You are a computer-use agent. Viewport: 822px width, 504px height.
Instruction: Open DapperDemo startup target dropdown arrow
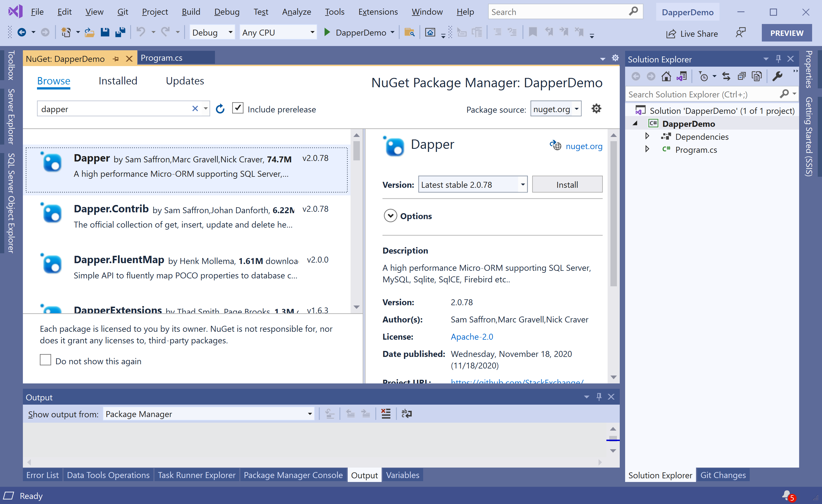coord(392,32)
